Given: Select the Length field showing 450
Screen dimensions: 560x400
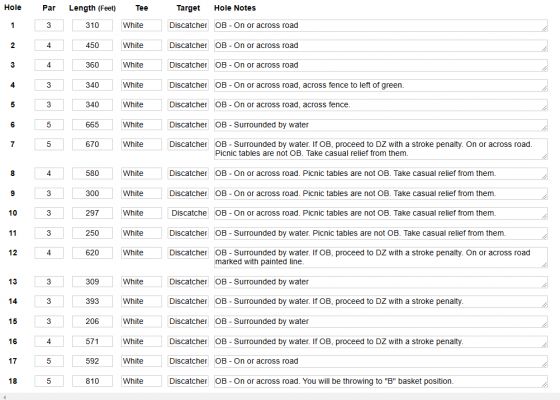Looking at the screenshot, I should 92,45.
